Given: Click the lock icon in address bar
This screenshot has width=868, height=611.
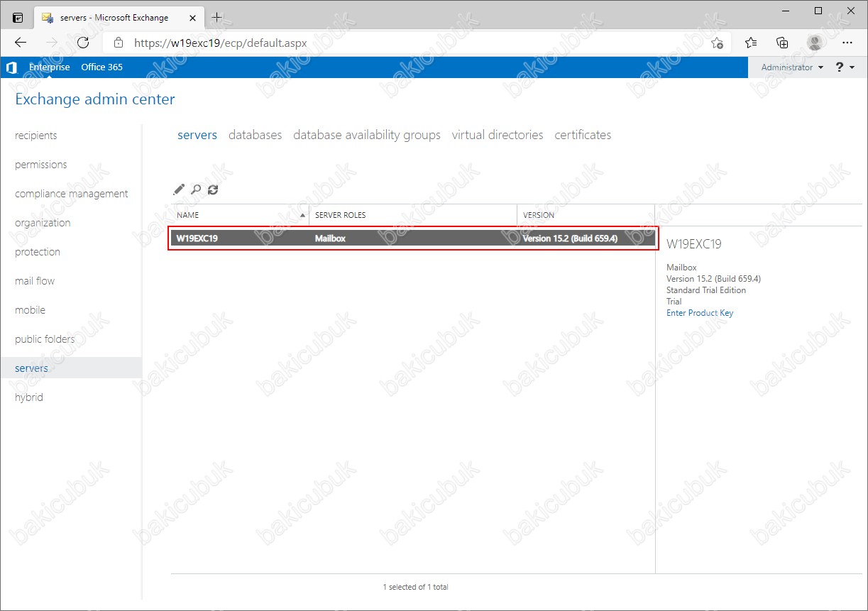Looking at the screenshot, I should (119, 43).
